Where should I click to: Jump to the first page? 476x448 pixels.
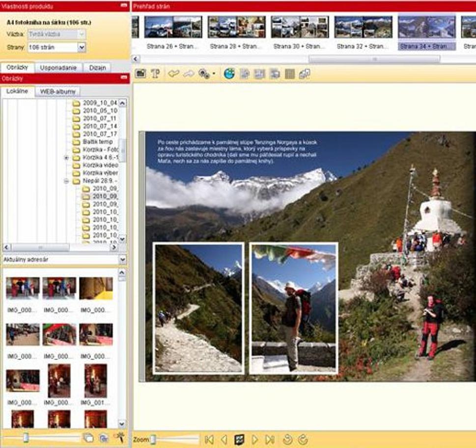coord(209,439)
